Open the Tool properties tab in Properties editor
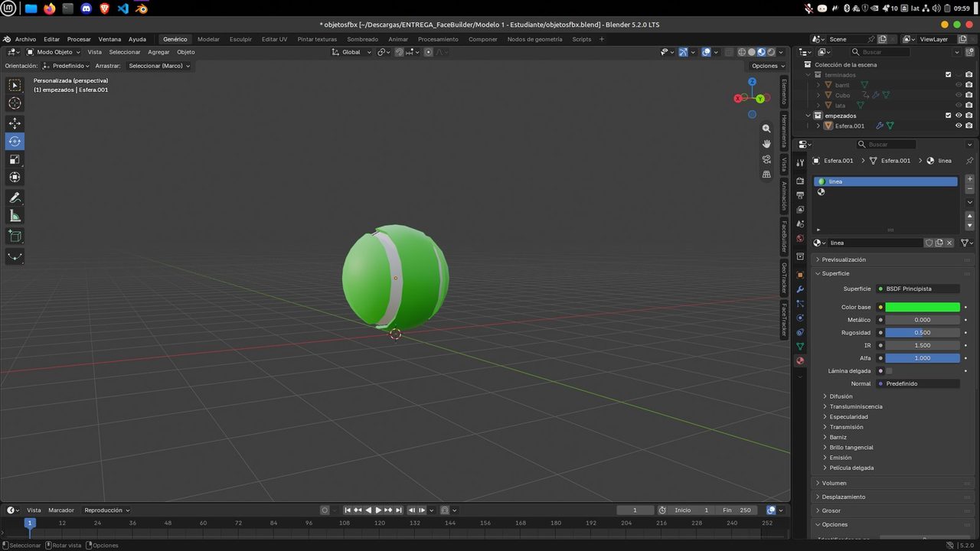Viewport: 980px width, 551px height. [800, 163]
